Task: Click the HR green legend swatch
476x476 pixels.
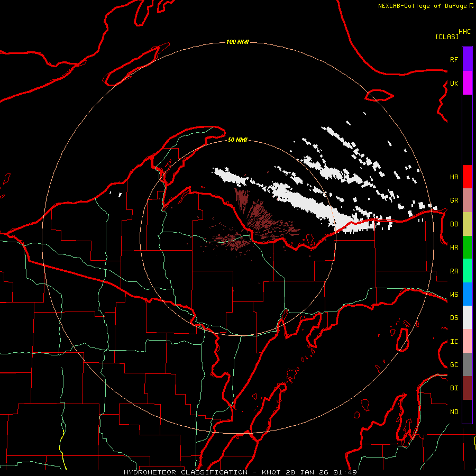Action: (x=467, y=248)
